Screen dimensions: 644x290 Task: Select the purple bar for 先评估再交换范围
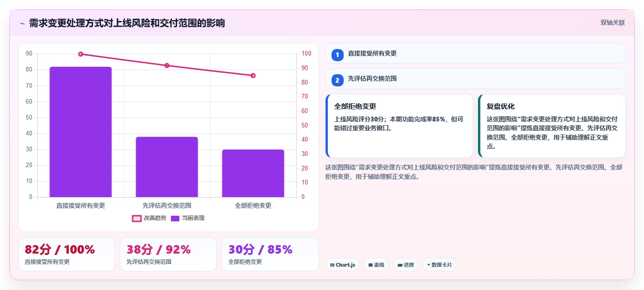coord(167,167)
